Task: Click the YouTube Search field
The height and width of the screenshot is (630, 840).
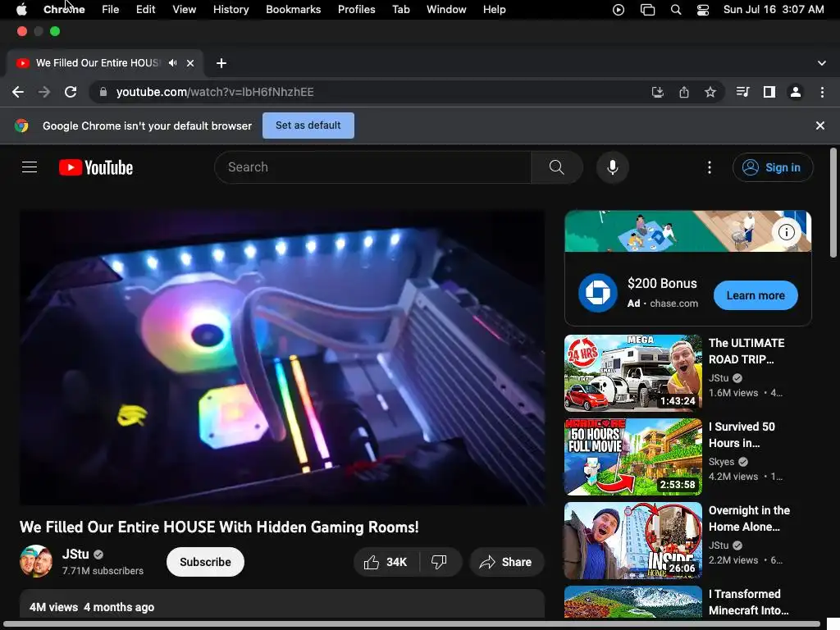Action: [373, 167]
